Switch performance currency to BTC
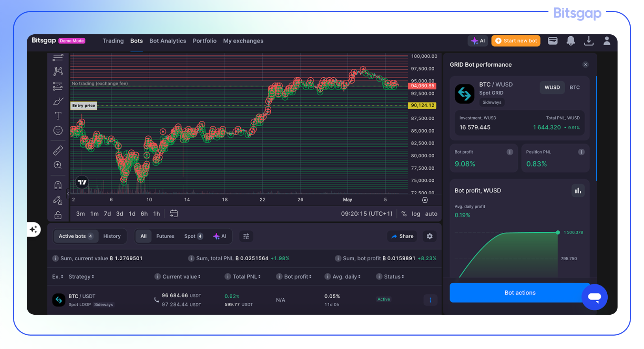This screenshot has height=349, width=644. click(x=574, y=88)
